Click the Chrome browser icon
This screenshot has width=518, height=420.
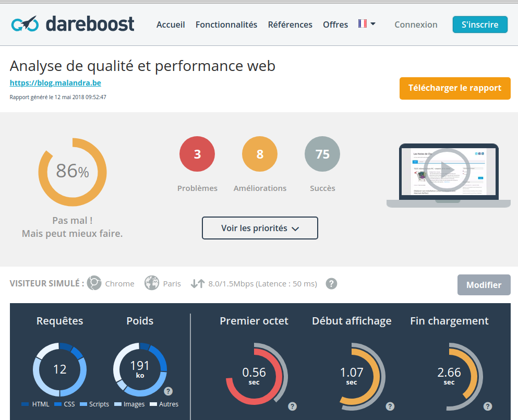click(x=94, y=283)
